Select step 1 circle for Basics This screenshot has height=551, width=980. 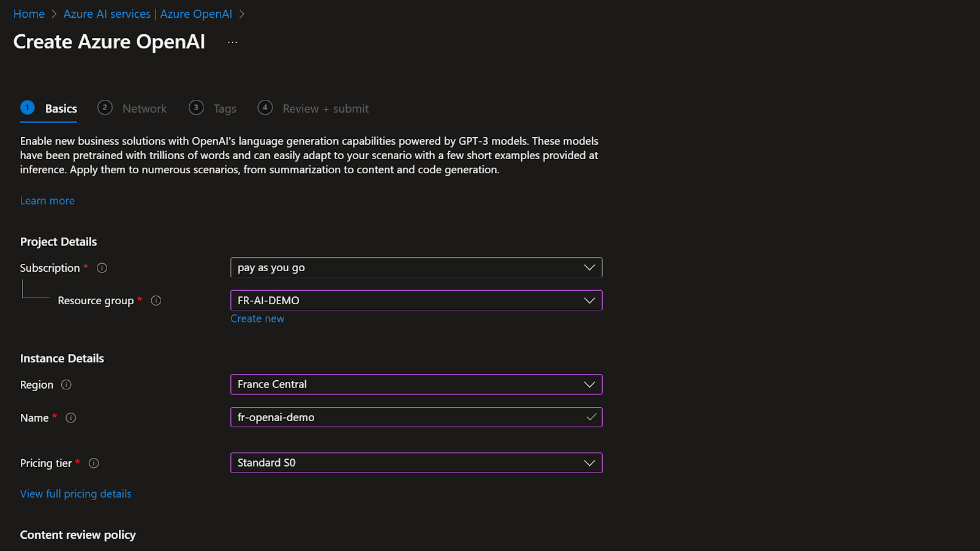28,108
